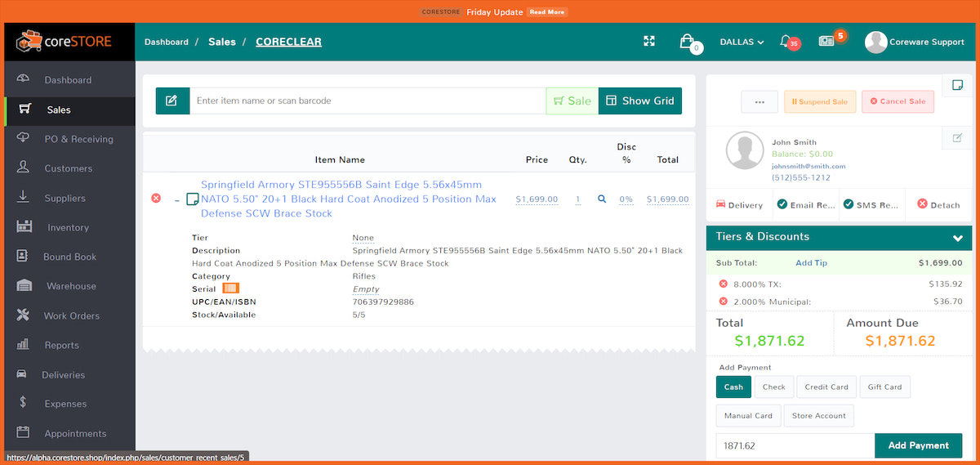Click the johnsmith@smith.com email link
This screenshot has height=465, width=980.
[808, 166]
